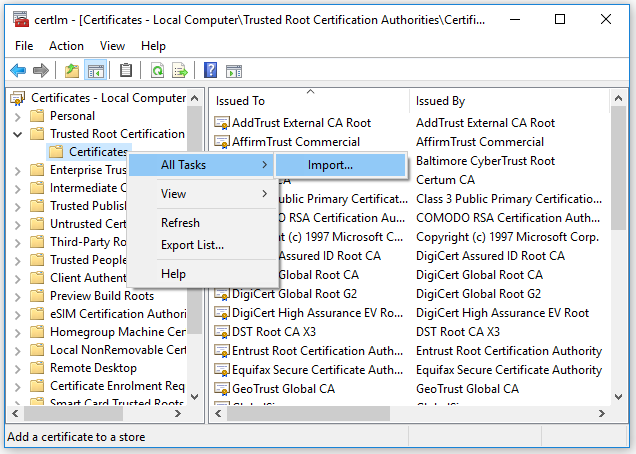Open the Action menu in menu bar
This screenshot has width=636, height=454.
(x=66, y=46)
